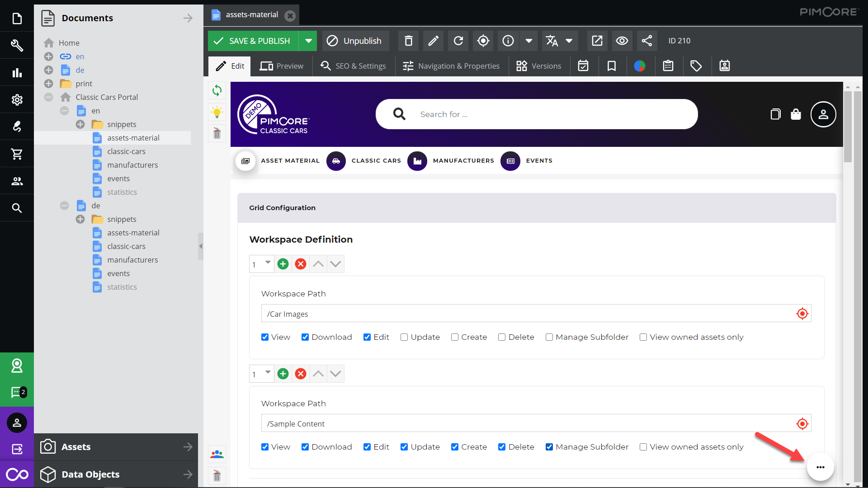Click the green reload editables icon

click(217, 90)
